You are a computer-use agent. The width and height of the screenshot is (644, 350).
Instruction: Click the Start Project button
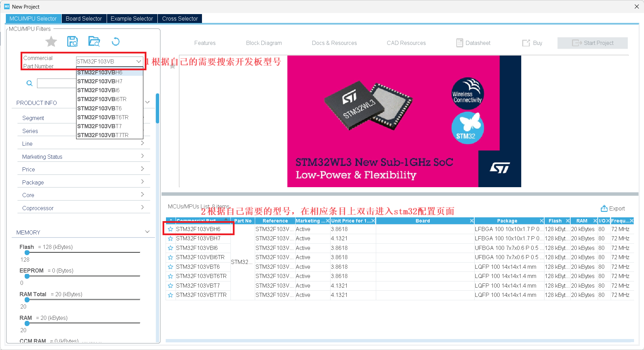click(x=593, y=43)
